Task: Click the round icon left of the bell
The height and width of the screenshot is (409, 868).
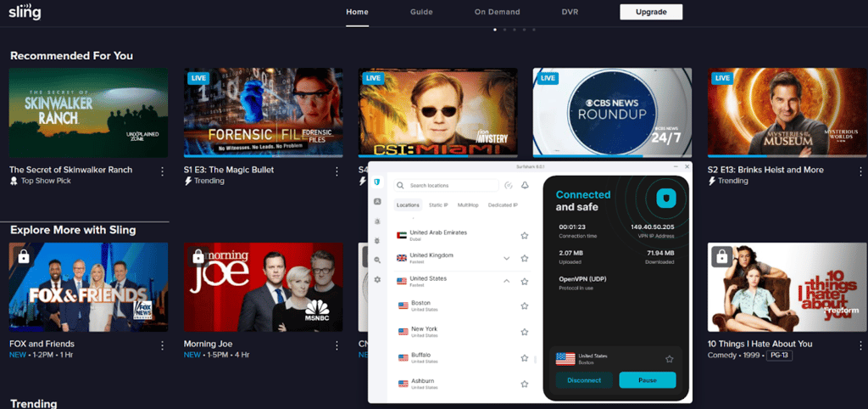Action: tap(509, 185)
